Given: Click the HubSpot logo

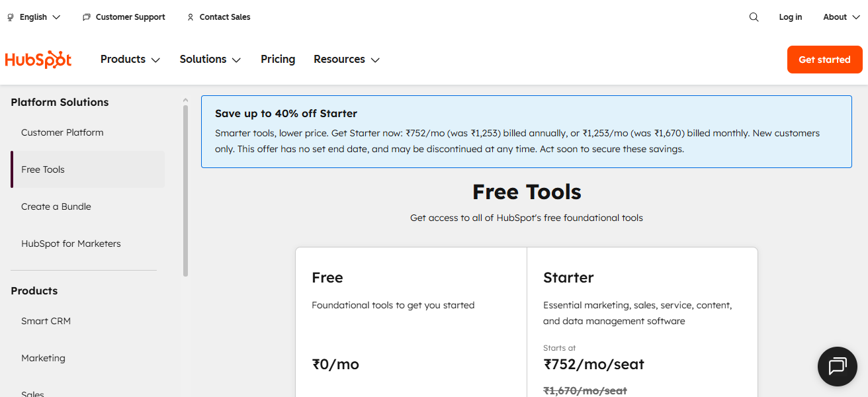Looking at the screenshot, I should pos(38,59).
